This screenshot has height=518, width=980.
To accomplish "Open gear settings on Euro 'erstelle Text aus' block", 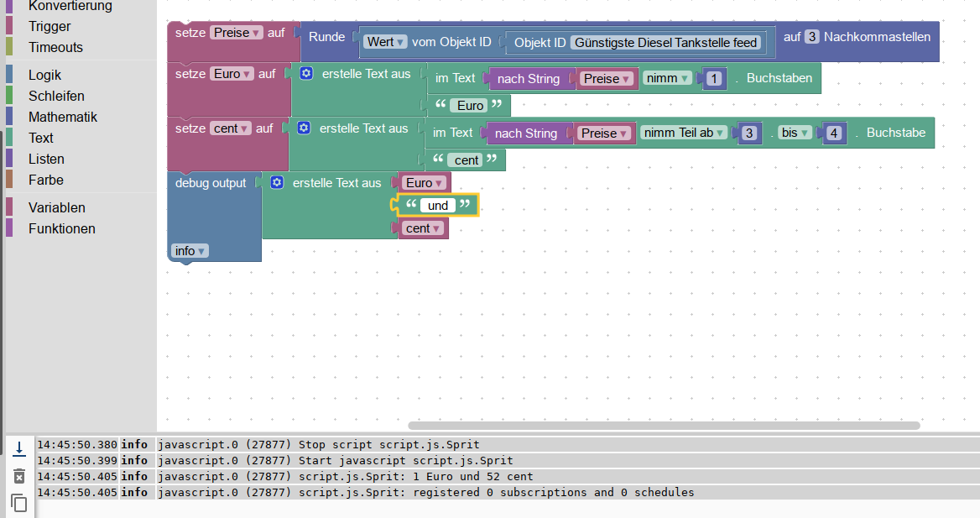I will [x=305, y=73].
